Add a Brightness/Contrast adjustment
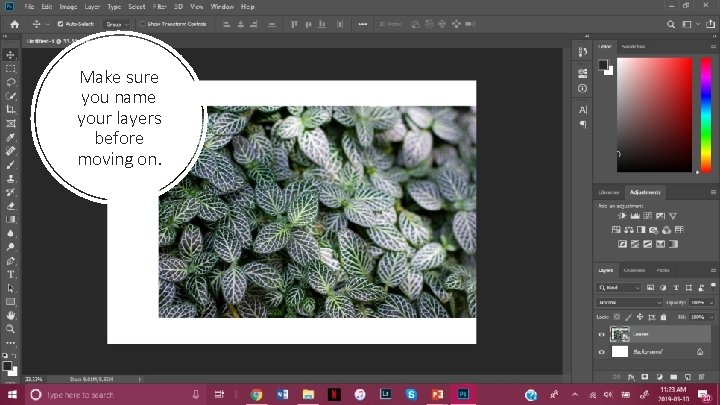Image resolution: width=720 pixels, height=405 pixels. pyautogui.click(x=622, y=215)
